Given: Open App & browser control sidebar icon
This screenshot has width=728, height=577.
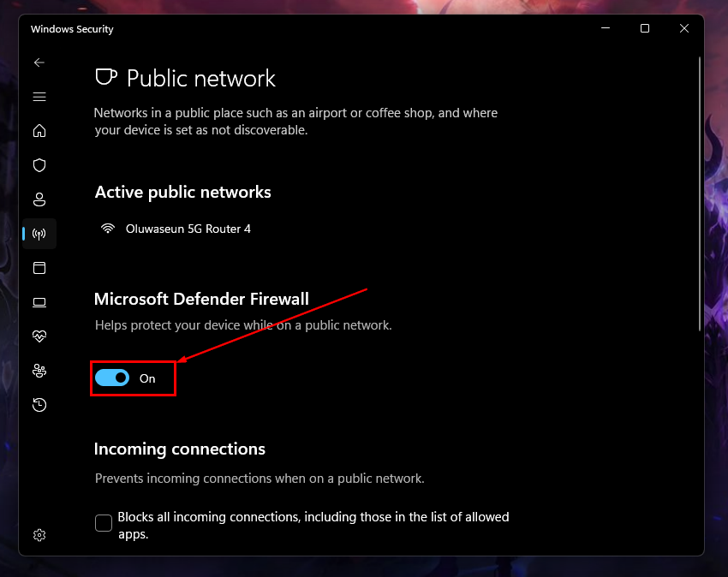Looking at the screenshot, I should click(x=39, y=268).
